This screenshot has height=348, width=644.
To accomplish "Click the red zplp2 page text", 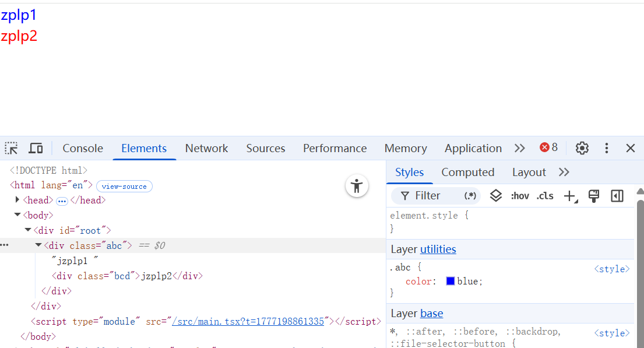I will click(19, 36).
